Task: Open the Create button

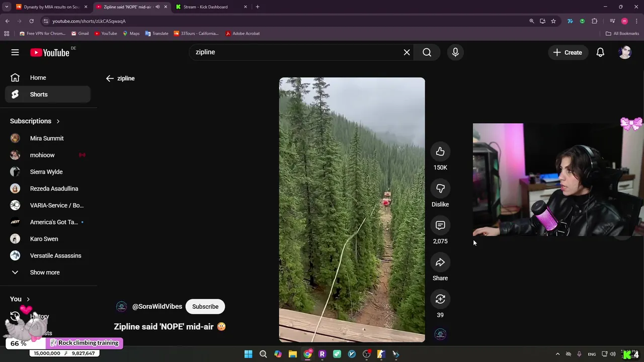Action: (x=568, y=52)
